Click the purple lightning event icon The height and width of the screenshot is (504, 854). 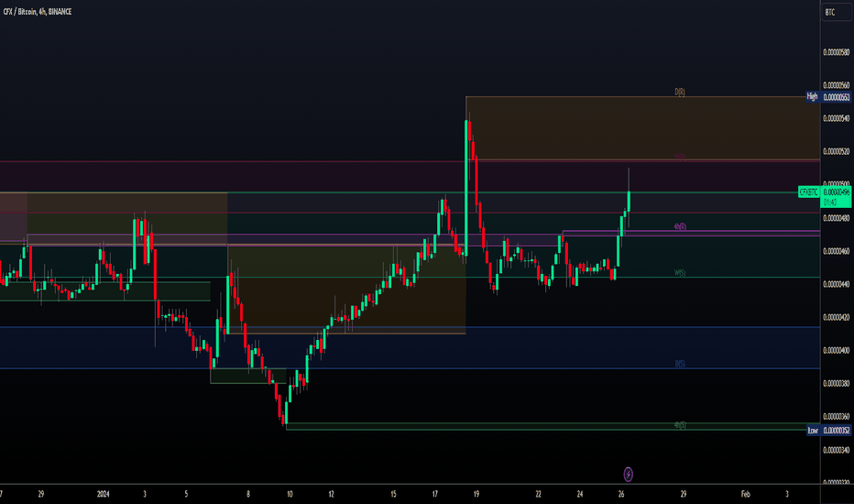628,474
